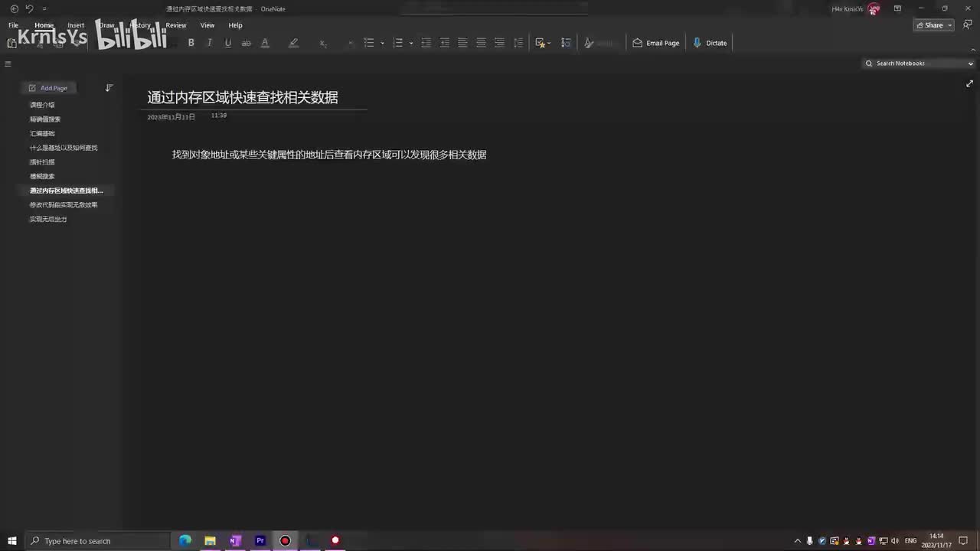The image size is (980, 551).
Task: Open page '实现无后坐力'
Action: point(48,219)
